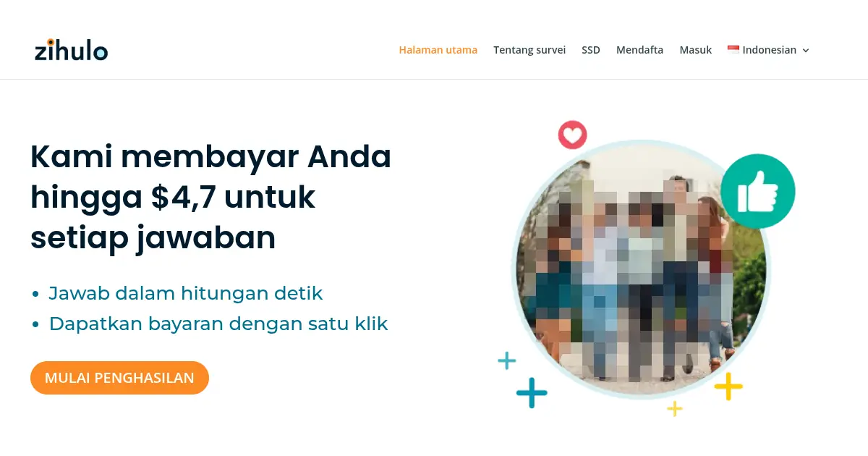Viewport: 868px width, 456px height.
Task: Click the small yellow plus icon
Action: 675,409
